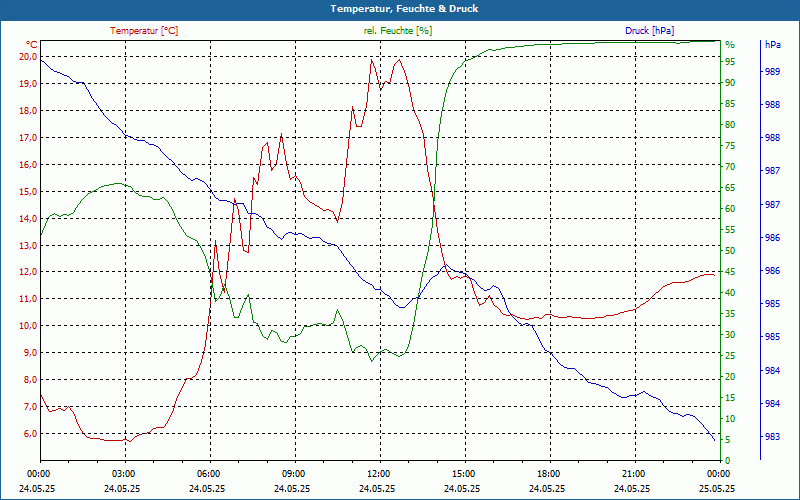This screenshot has width=800, height=500.
Task: Click the green 10 humidity axis value
Action: (730, 419)
